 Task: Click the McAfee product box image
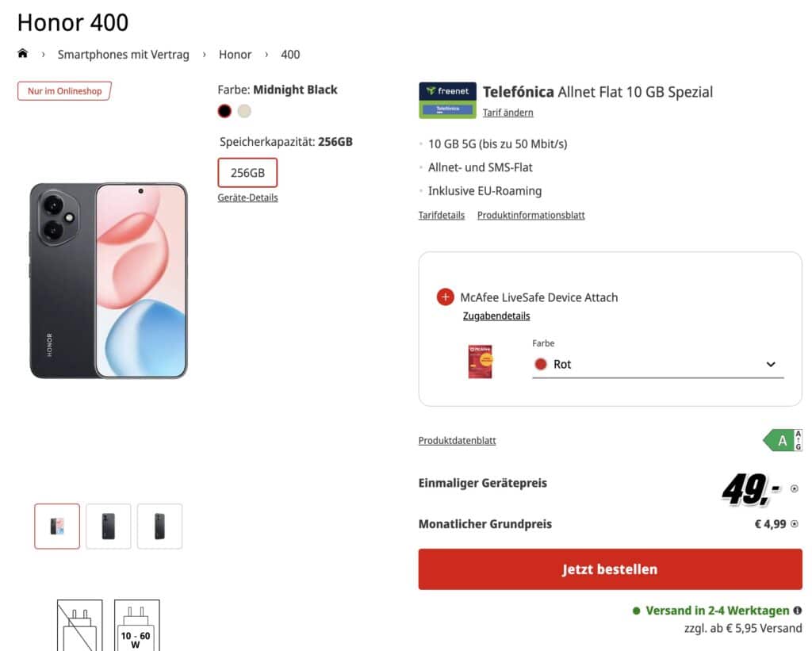click(480, 362)
